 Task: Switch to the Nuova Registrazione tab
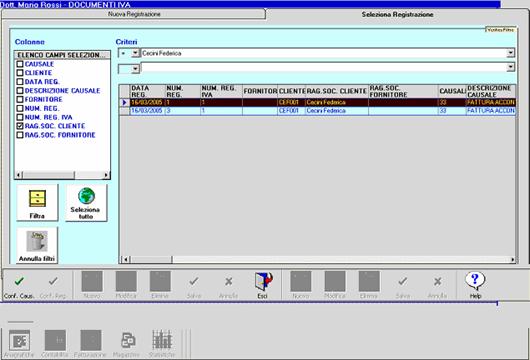134,14
